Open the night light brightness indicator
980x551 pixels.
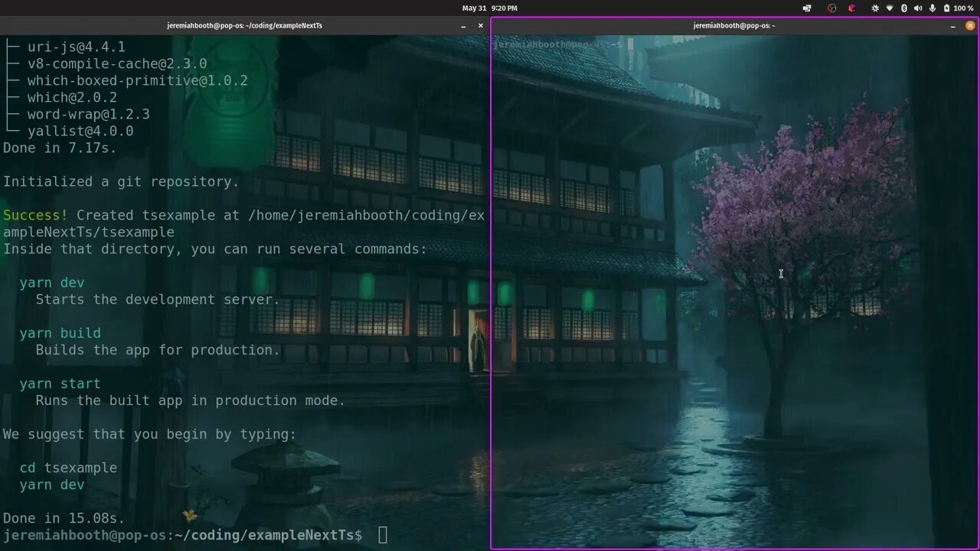click(875, 8)
